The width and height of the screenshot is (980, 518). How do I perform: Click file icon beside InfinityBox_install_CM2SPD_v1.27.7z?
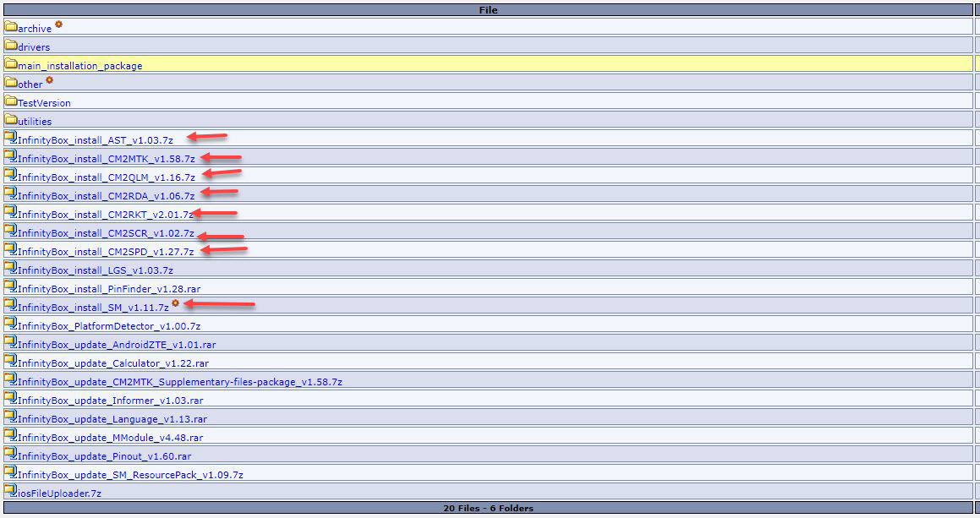click(11, 249)
